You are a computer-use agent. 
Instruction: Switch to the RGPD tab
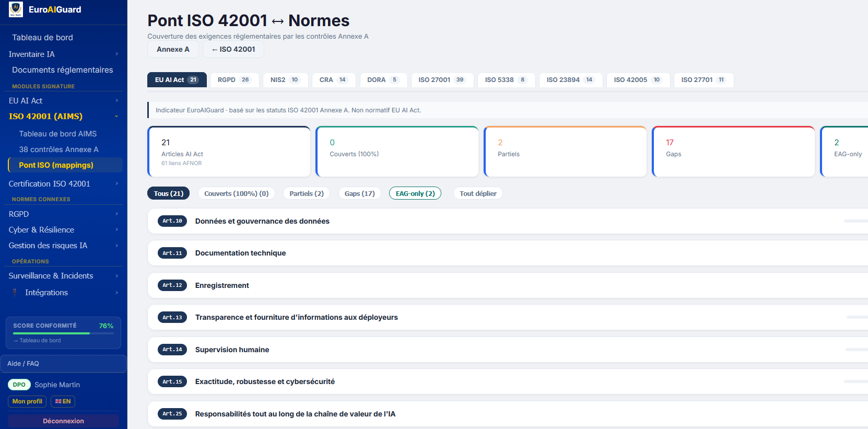point(234,80)
